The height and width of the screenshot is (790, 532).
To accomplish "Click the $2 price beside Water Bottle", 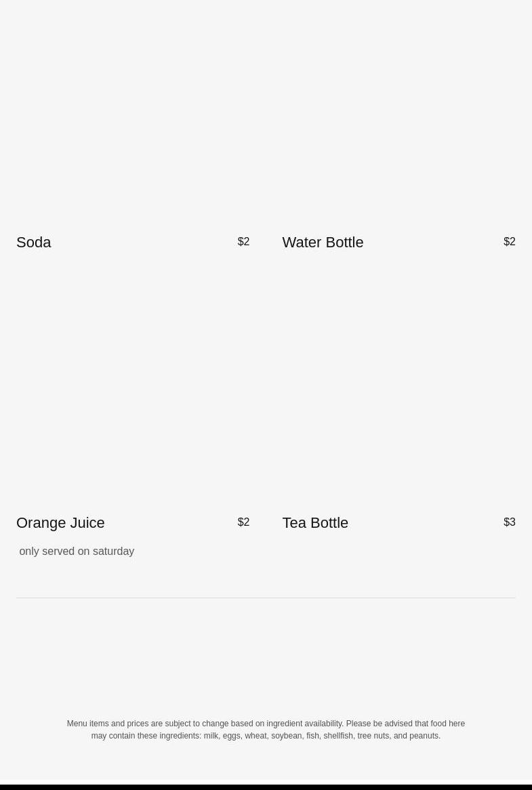I will [509, 242].
